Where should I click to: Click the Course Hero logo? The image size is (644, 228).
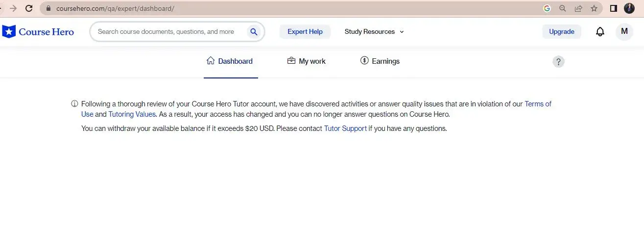[38, 32]
